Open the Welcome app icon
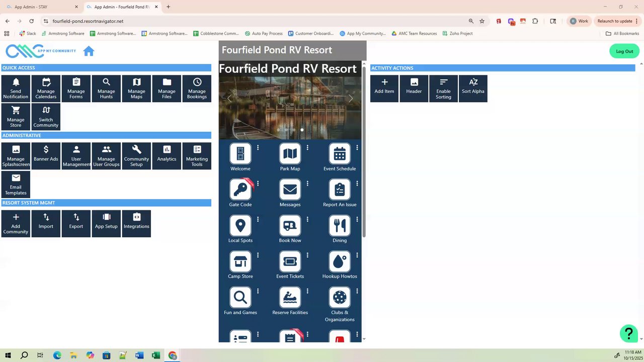The width and height of the screenshot is (644, 362). 240,154
